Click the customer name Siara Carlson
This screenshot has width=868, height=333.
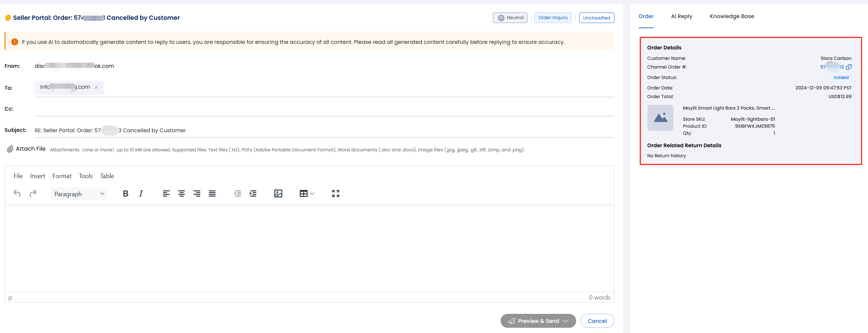pos(836,58)
